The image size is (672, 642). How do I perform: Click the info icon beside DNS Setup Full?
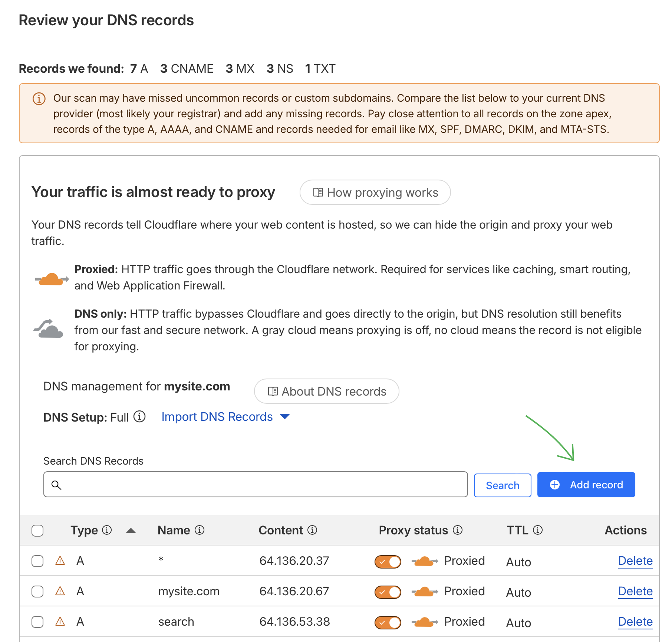pos(139,417)
